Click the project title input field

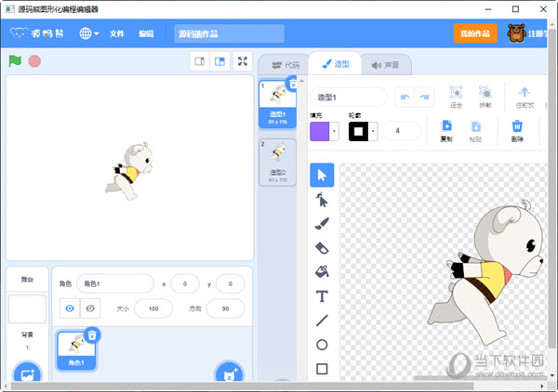[x=229, y=33]
